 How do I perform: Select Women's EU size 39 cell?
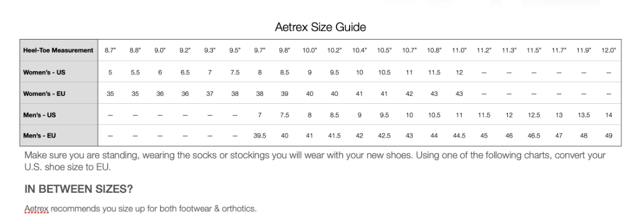[x=285, y=94]
